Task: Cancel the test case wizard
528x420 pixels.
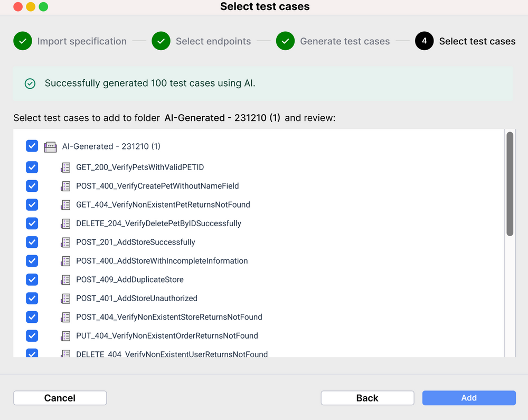Action: coord(60,398)
